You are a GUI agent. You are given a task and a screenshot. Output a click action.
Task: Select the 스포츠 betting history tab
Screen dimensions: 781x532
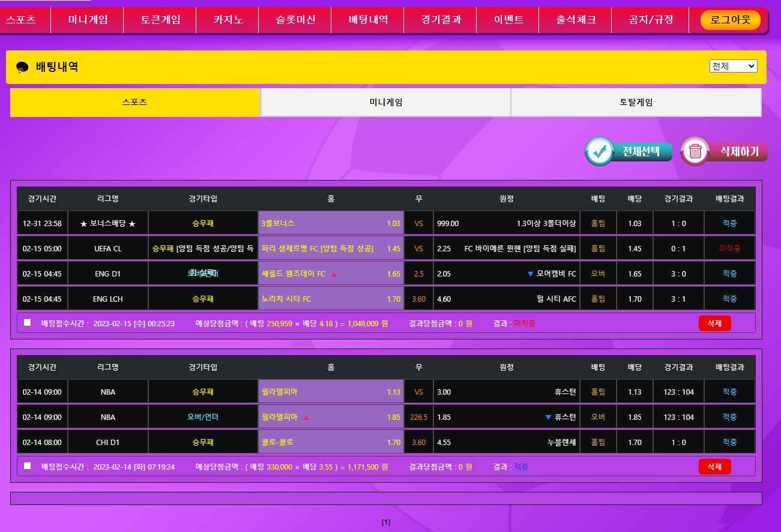[x=134, y=103]
